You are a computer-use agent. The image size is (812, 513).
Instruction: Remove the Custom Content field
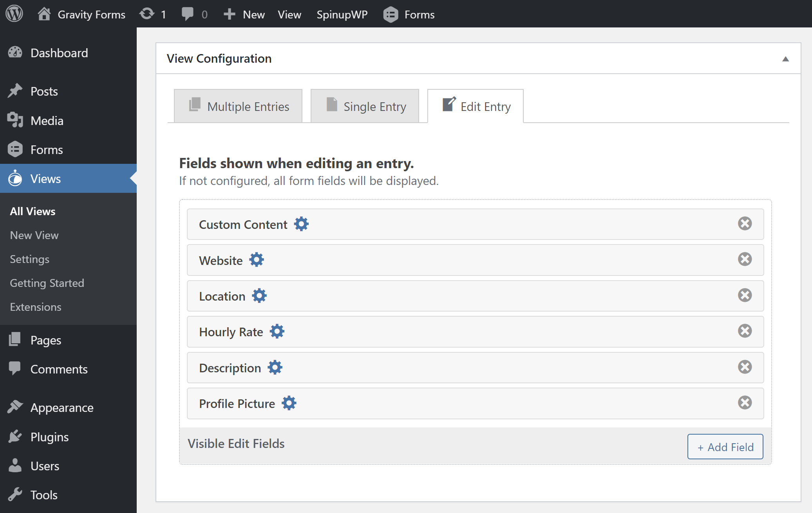pyautogui.click(x=745, y=223)
